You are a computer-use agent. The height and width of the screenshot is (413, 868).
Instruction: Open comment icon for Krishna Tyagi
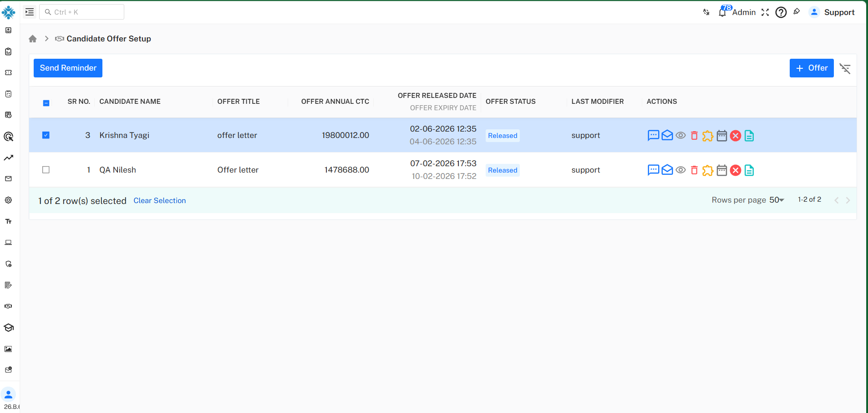pyautogui.click(x=653, y=136)
